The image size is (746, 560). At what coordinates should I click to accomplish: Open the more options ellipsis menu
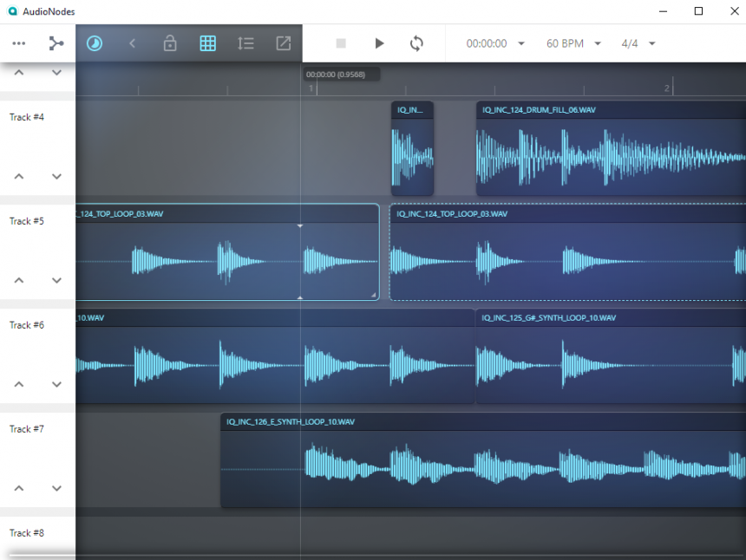19,42
